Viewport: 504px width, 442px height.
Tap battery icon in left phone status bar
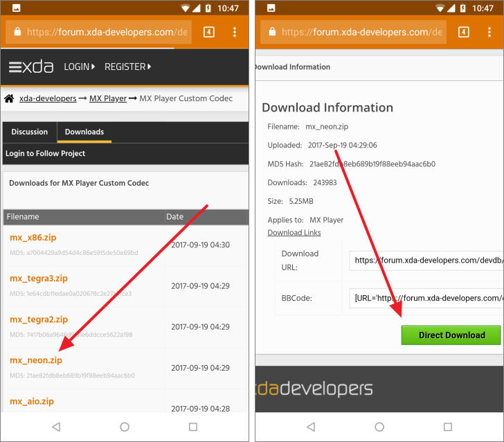click(x=208, y=8)
